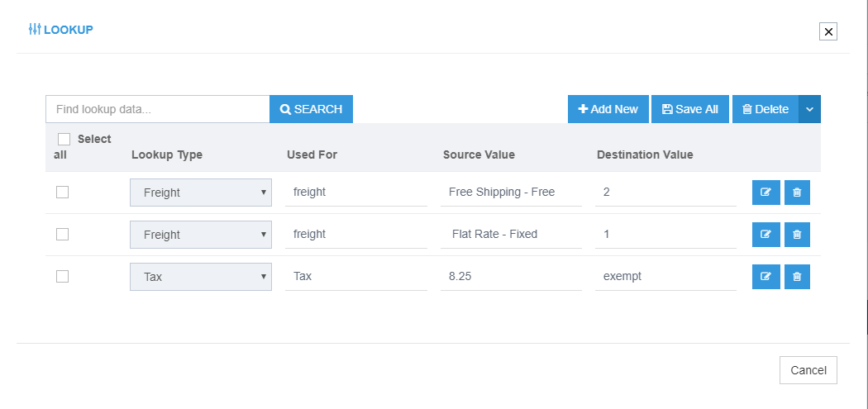The image size is (868, 409).
Task: Edit the Flat Rate - Fixed row
Action: coord(765,235)
